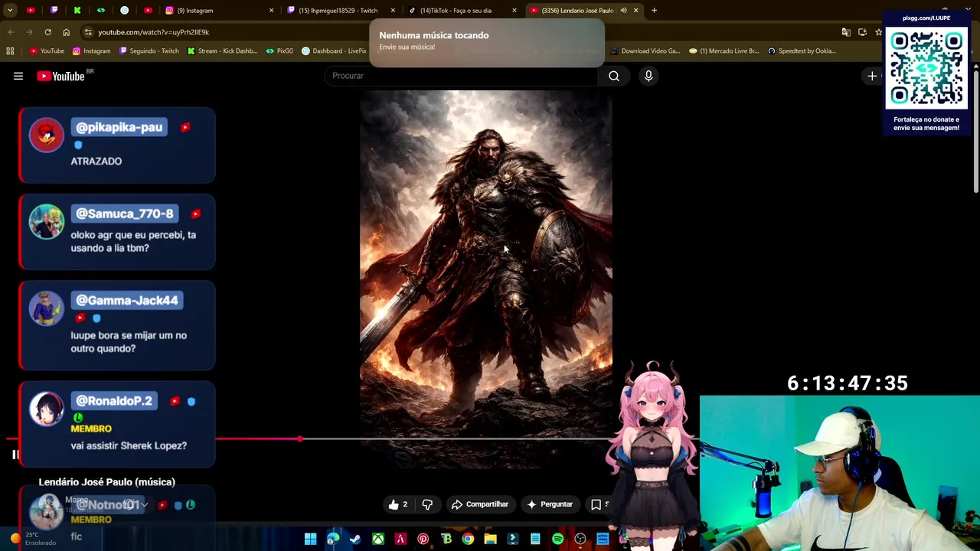Open the YouTube hamburger guide menu
The height and width of the screenshot is (551, 980).
pos(18,76)
